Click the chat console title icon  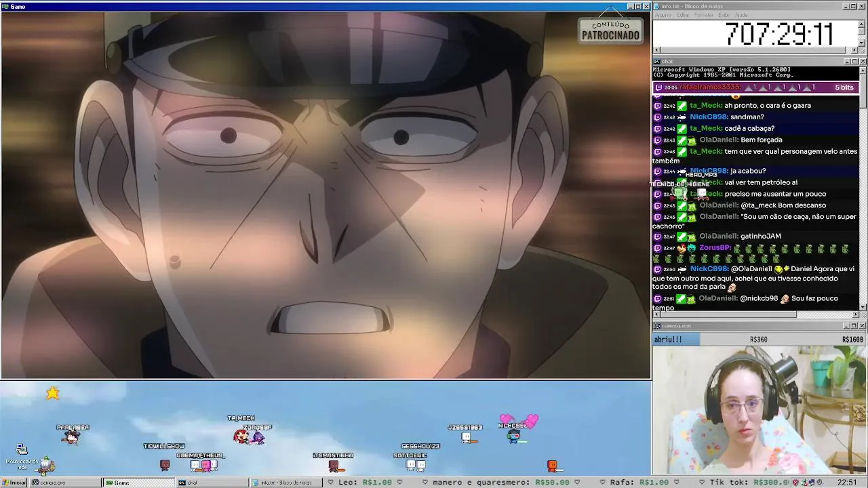(x=657, y=61)
